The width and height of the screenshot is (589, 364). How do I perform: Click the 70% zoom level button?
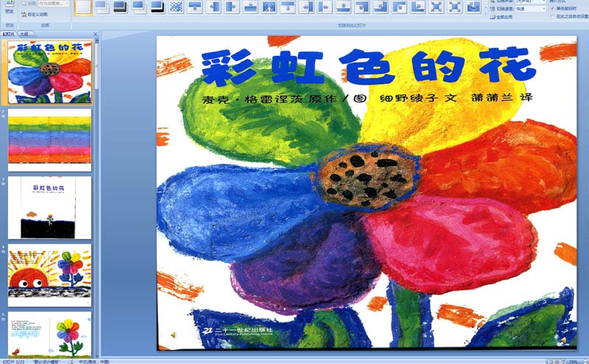tap(574, 362)
